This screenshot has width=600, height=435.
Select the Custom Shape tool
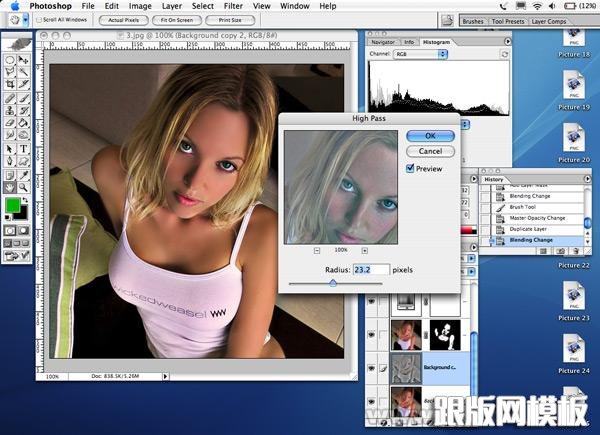coord(23,161)
